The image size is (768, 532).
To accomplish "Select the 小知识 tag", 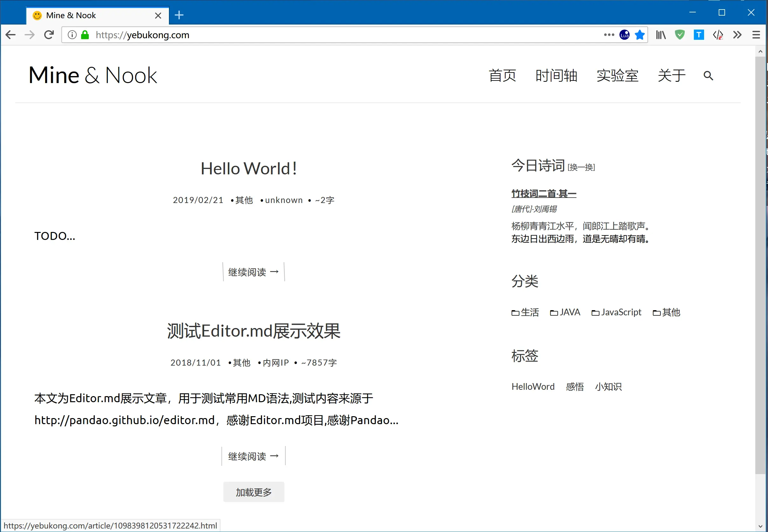I will pyautogui.click(x=608, y=387).
